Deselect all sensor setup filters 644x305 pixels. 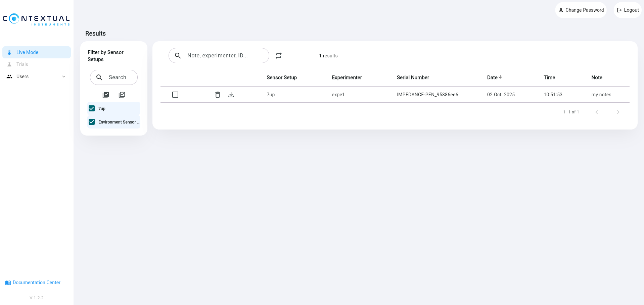coord(122,95)
